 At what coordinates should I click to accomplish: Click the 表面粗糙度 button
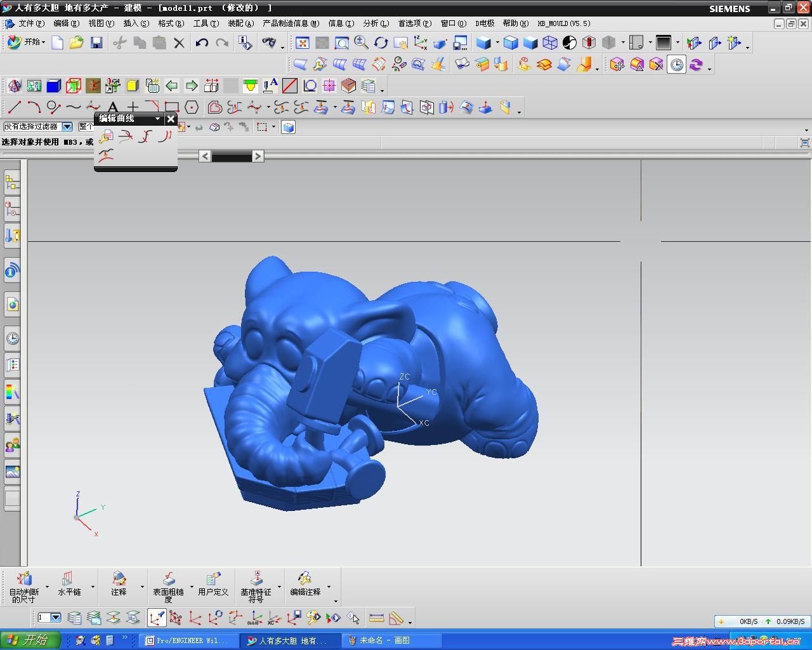point(168,587)
